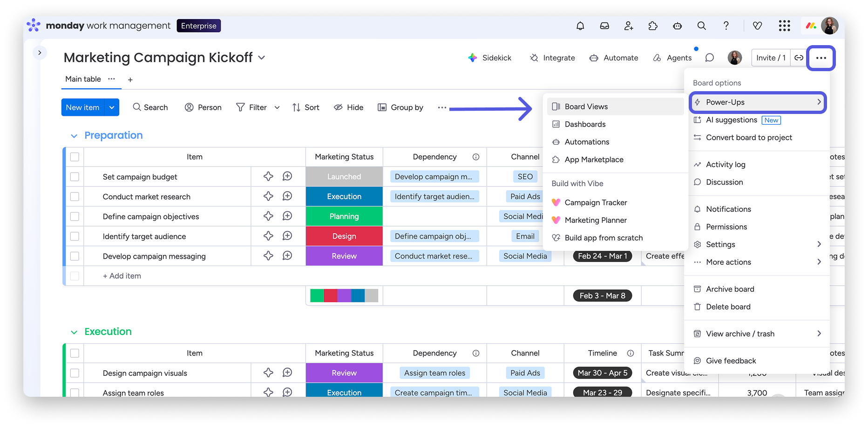868x427 pixels.
Task: Open the board title dropdown chevron
Action: point(262,58)
